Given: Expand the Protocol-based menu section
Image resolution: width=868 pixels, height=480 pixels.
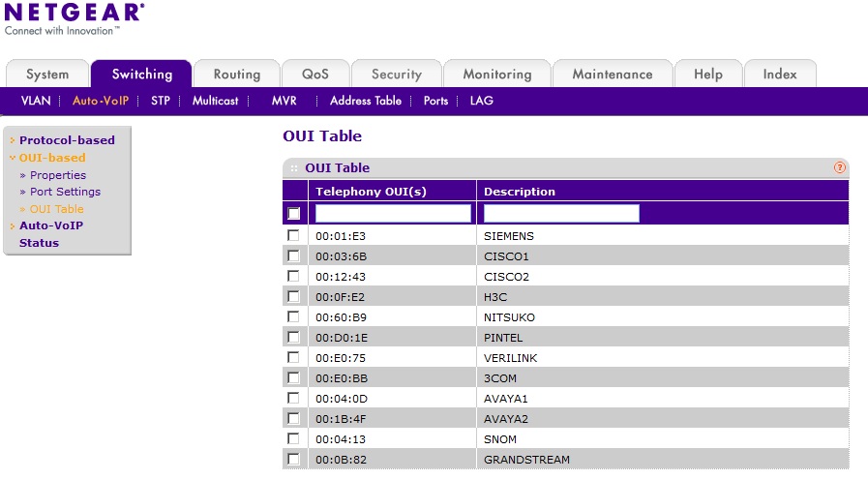Looking at the screenshot, I should [x=67, y=140].
